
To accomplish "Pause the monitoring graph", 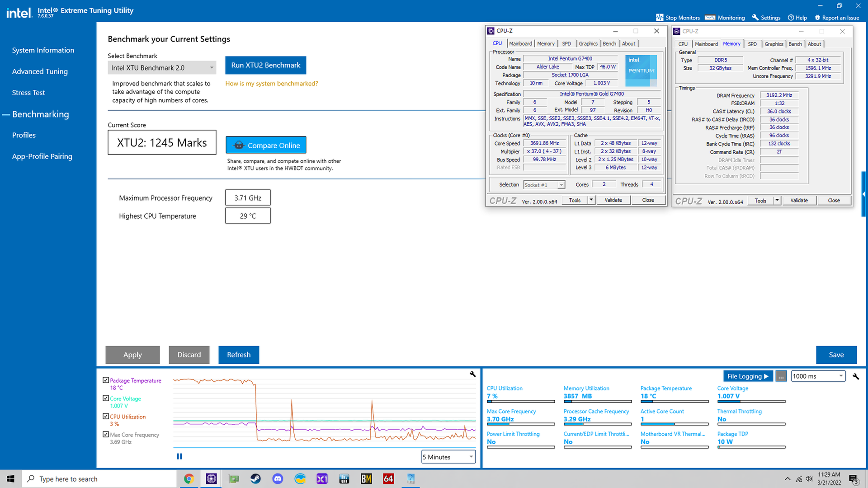I will coord(179,456).
